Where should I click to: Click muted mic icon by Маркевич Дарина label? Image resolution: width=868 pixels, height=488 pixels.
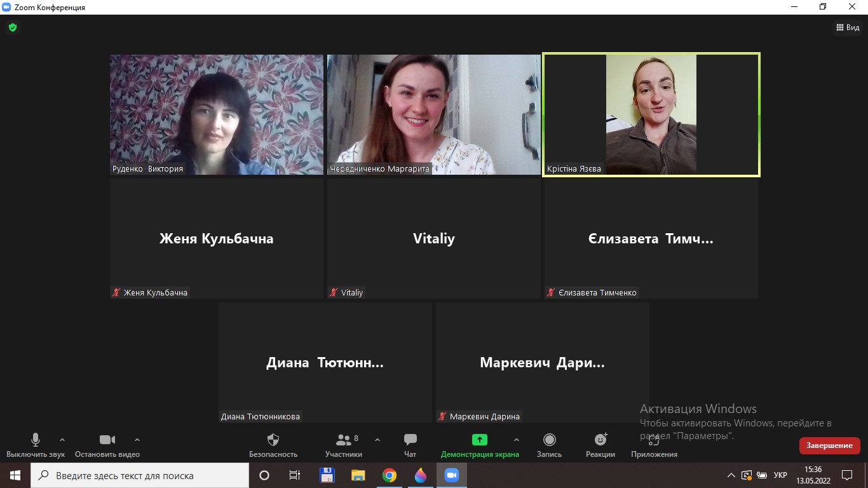[x=442, y=416]
